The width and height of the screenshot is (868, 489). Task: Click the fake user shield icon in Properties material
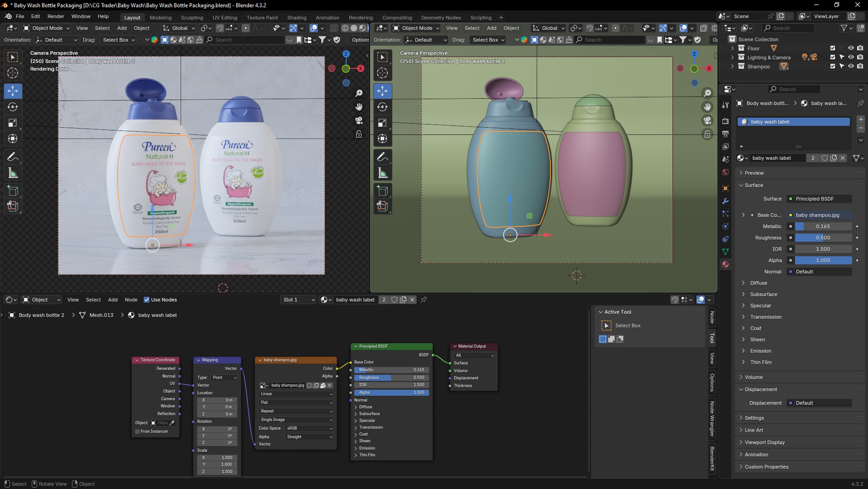(x=825, y=158)
